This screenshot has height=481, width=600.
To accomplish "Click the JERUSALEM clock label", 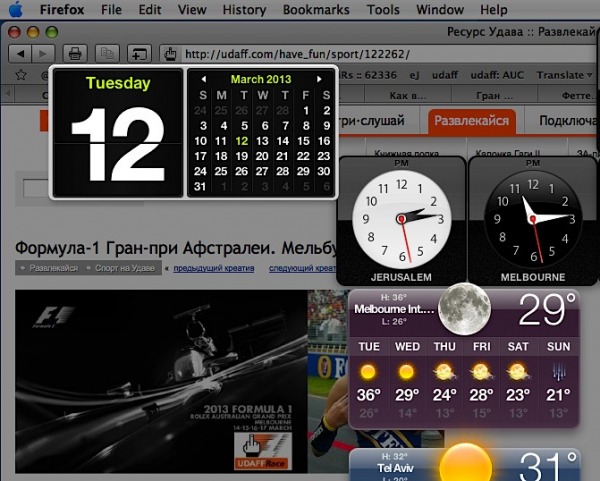I will pyautogui.click(x=401, y=277).
